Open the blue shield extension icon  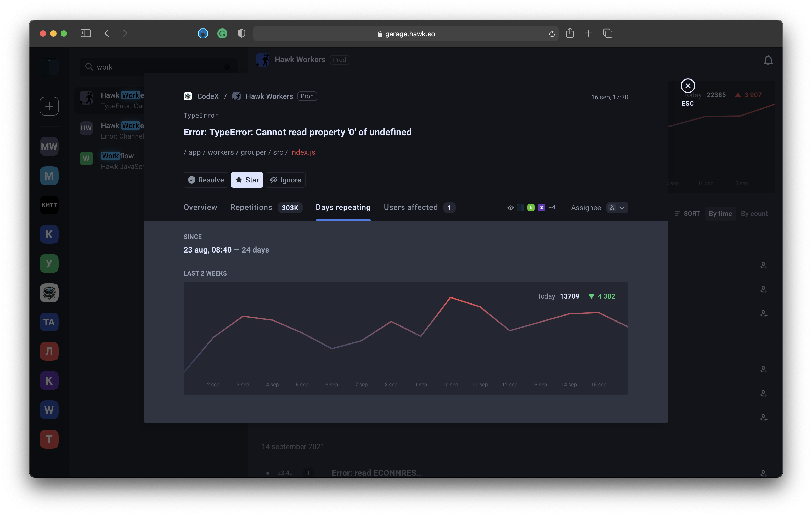(203, 33)
